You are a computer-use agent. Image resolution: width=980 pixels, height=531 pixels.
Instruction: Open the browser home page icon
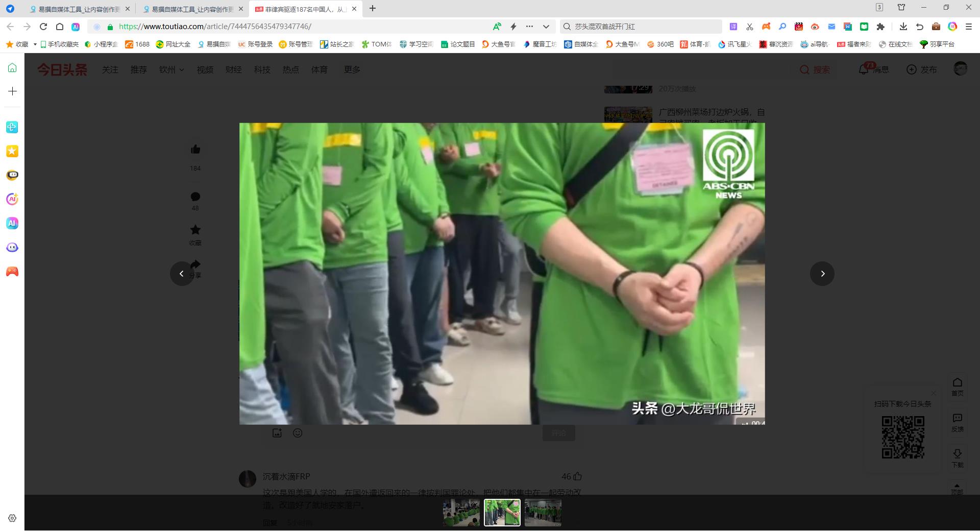click(x=60, y=27)
